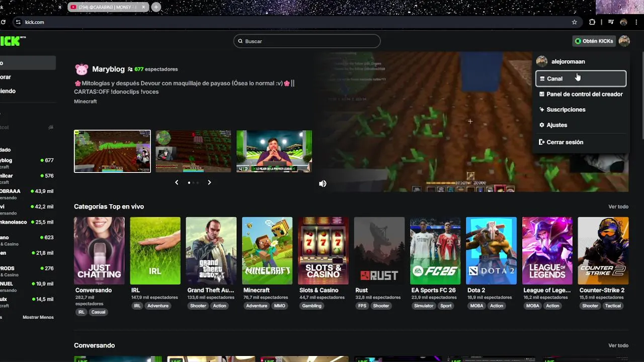Click the alejoromaan username in dropdown

coord(568,61)
